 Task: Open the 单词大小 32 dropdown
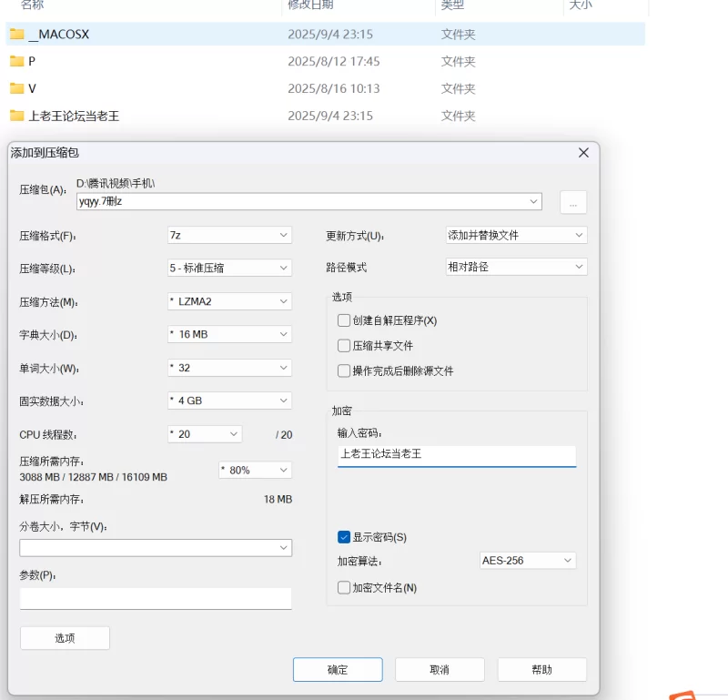229,368
